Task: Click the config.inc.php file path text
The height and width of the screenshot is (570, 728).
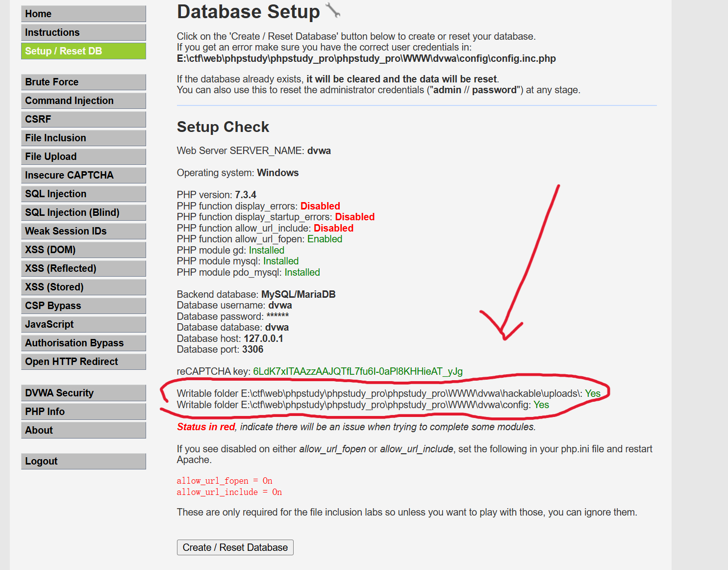Action: [366, 58]
